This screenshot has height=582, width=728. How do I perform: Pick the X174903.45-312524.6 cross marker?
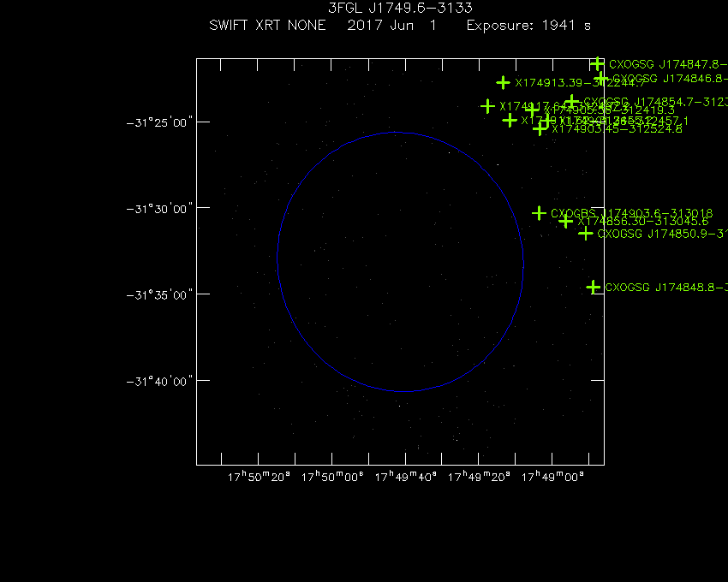point(539,128)
